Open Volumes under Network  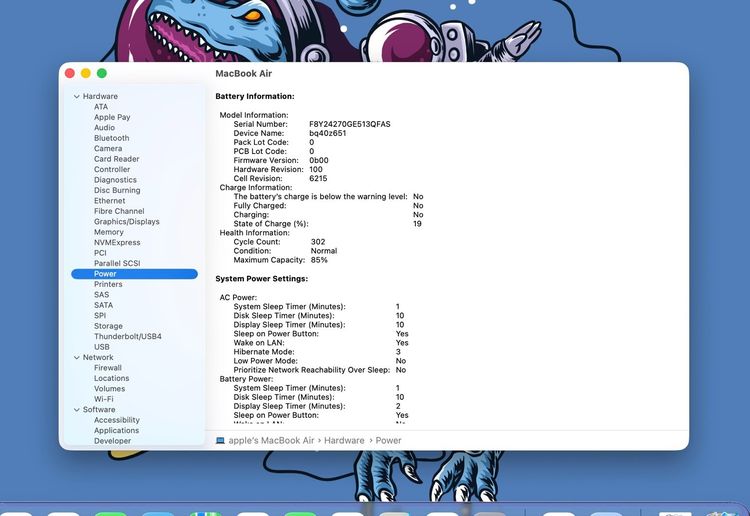pyautogui.click(x=110, y=389)
